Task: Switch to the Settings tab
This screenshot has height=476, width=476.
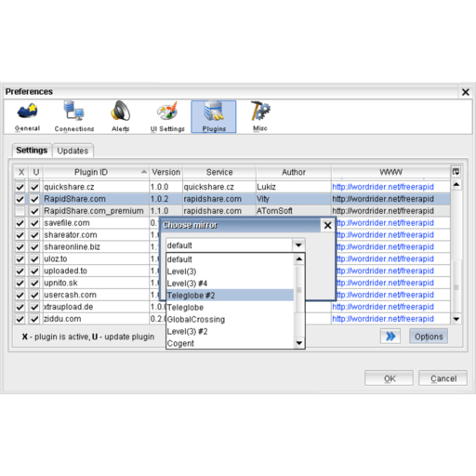Action: 32,151
